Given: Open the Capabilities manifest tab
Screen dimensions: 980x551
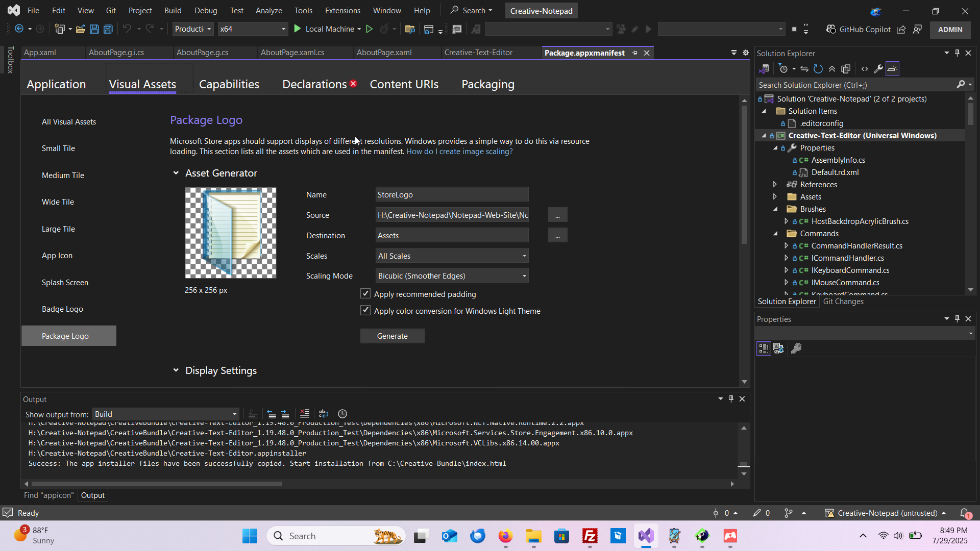Looking at the screenshot, I should tap(229, 84).
